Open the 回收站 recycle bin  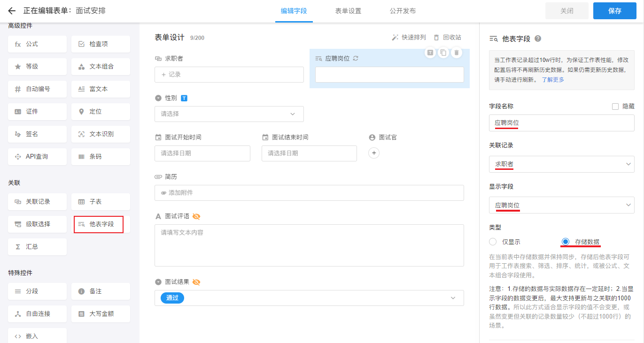(447, 38)
